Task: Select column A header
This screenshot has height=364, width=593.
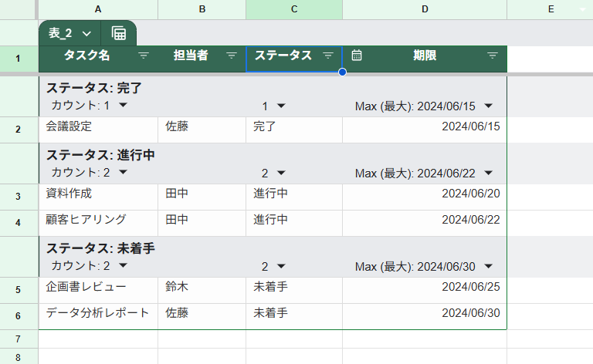Action: (98, 9)
